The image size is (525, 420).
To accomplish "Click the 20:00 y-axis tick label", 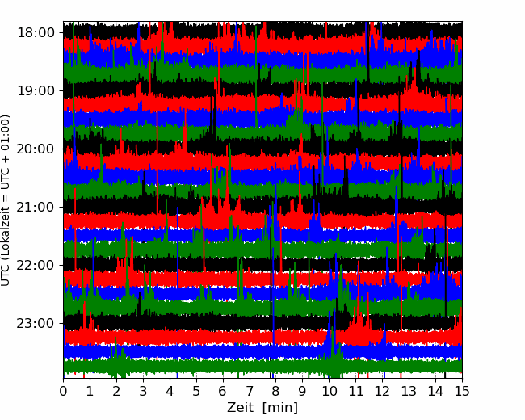I will [36, 149].
